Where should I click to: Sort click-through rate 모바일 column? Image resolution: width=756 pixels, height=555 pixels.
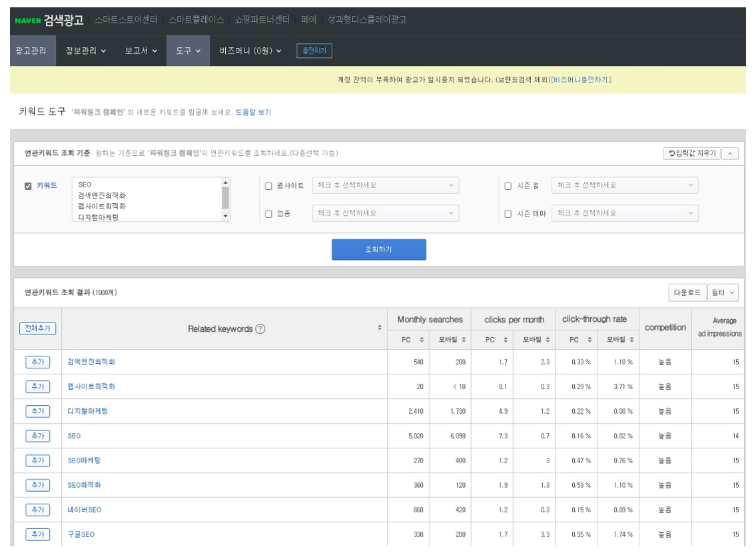pos(631,340)
